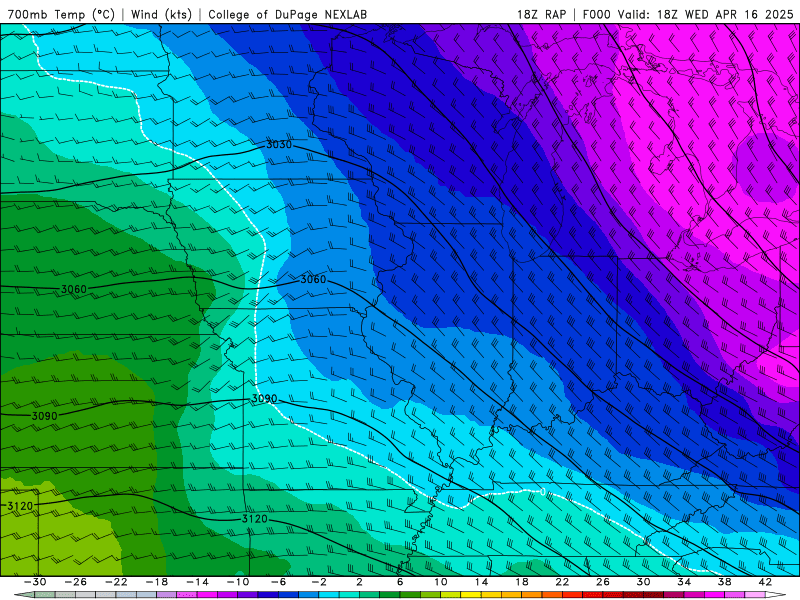800x600 pixels.
Task: Select the "College of DuPage NEXLAB" text
Action: coord(287,14)
